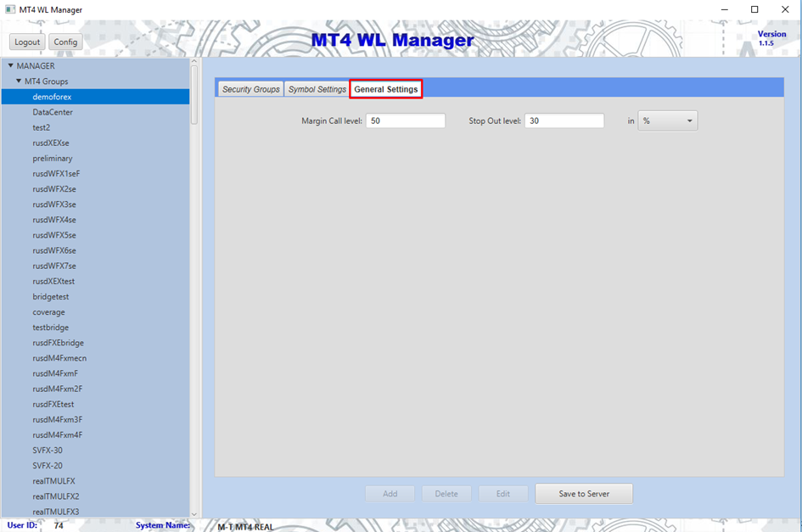Select the rusdWFX6se group

[x=95, y=250]
